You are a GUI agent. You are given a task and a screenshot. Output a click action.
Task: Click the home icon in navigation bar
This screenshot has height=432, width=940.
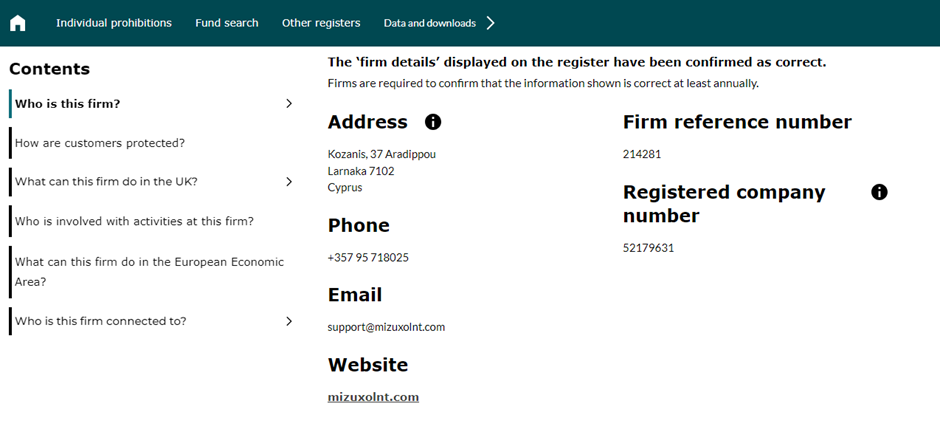(17, 23)
